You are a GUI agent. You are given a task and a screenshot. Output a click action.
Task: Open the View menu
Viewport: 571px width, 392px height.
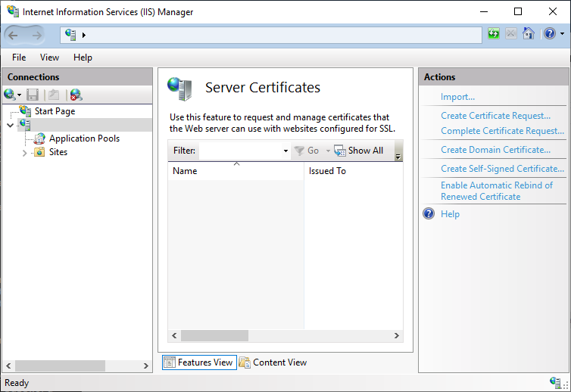click(x=49, y=58)
